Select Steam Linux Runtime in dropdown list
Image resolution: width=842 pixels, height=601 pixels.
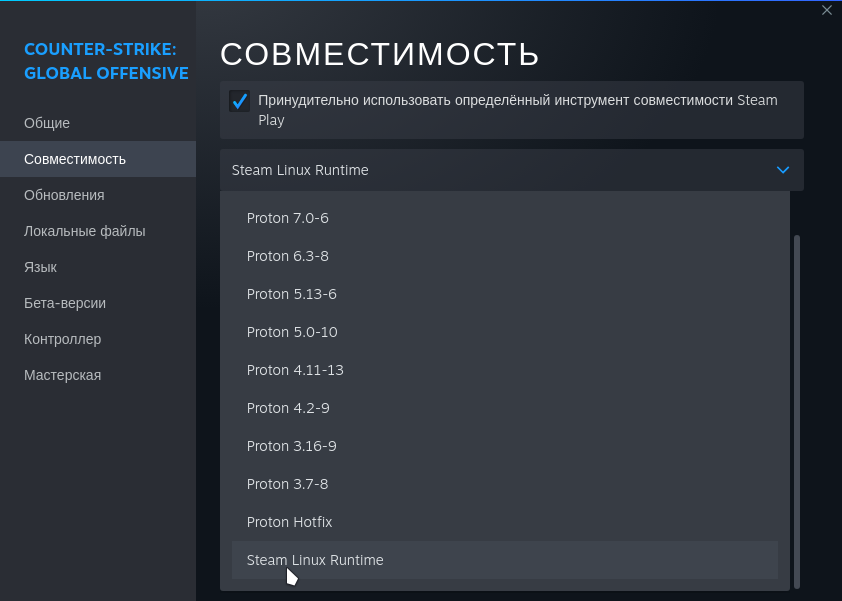tap(505, 560)
